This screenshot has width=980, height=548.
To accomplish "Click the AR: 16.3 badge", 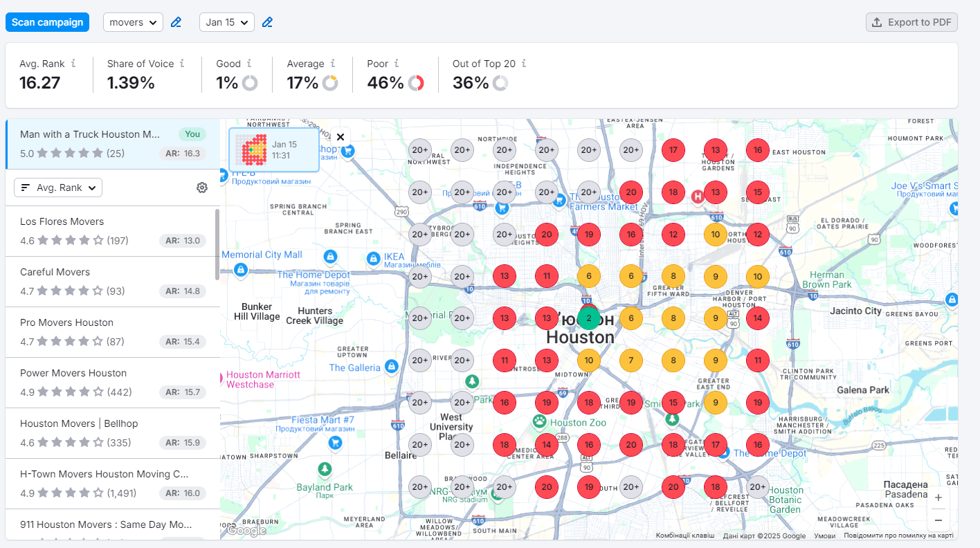I will click(183, 154).
